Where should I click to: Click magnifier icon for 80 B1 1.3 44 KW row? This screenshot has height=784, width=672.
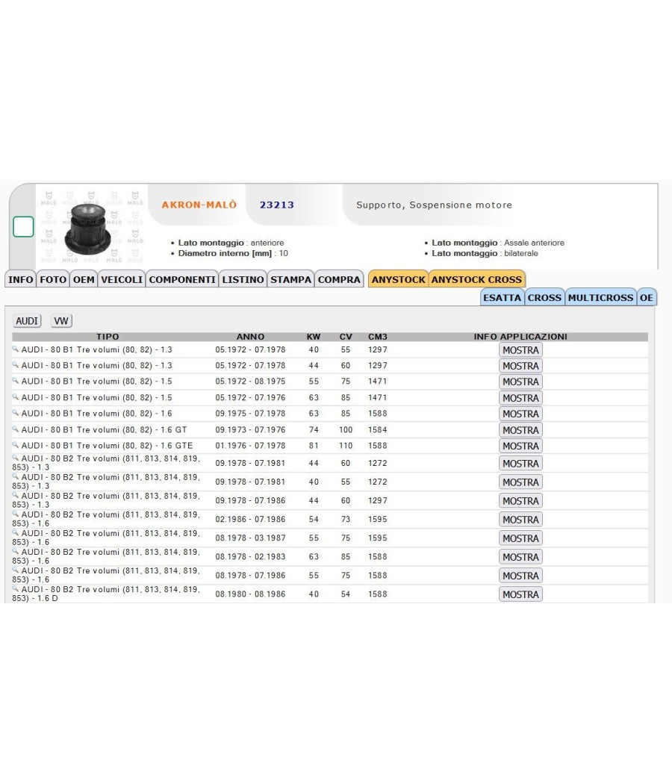(16, 364)
